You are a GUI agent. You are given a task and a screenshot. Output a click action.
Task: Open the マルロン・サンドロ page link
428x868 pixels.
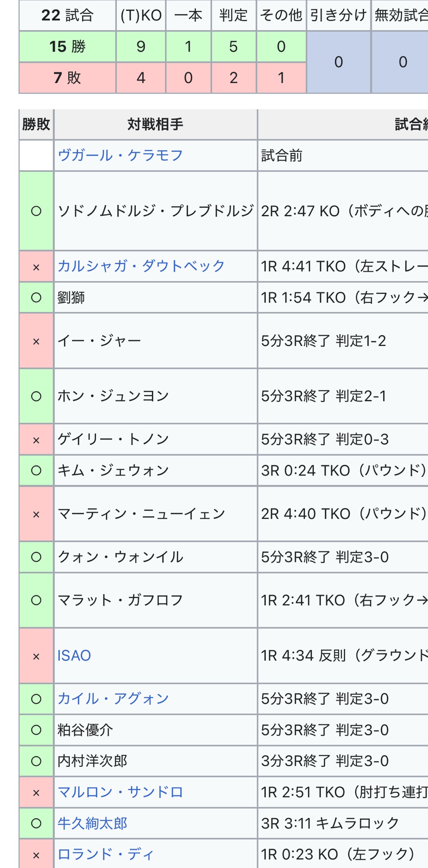[x=120, y=792]
